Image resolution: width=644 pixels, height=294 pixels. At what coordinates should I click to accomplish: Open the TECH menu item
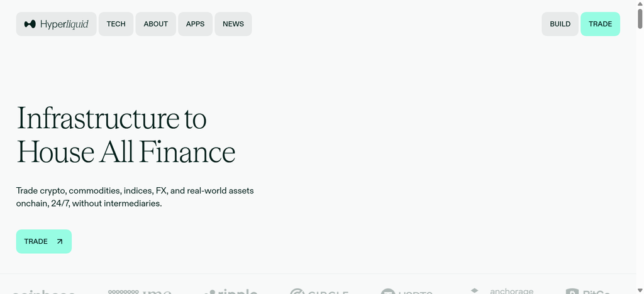coord(116,24)
